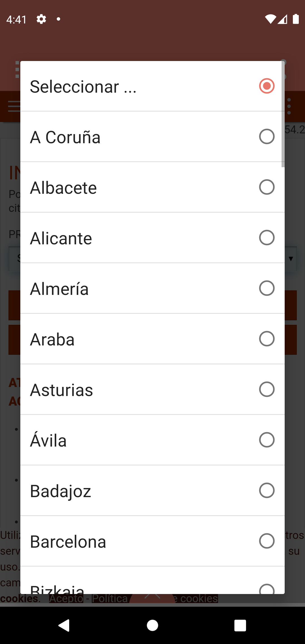Screen dimensions: 305x644
Task: Tap the settings gear in the status bar
Action: (41, 19)
